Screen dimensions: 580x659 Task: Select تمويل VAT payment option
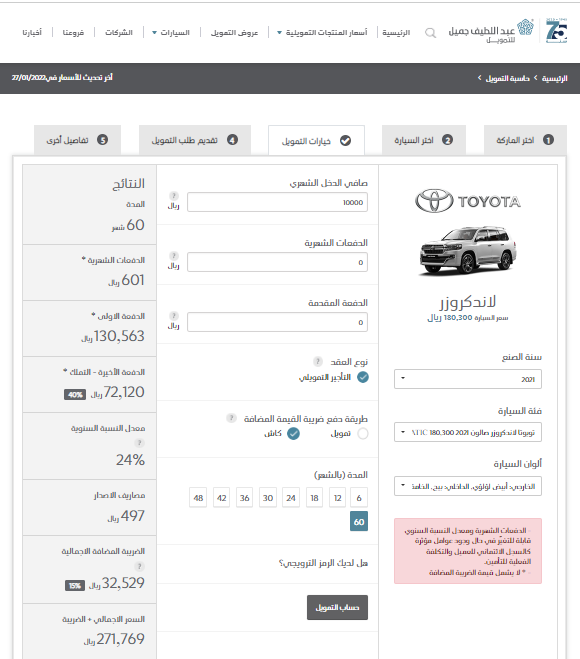click(x=363, y=433)
